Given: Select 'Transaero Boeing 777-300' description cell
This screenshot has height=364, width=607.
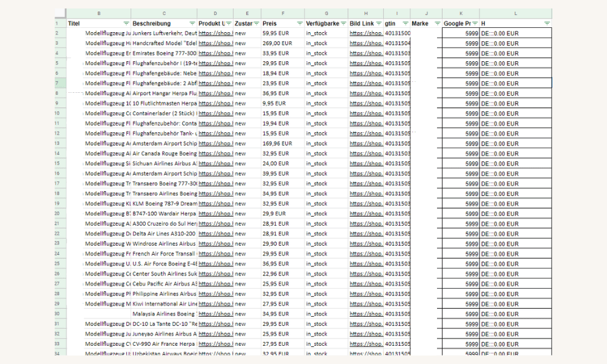Looking at the screenshot, I should (x=164, y=184).
